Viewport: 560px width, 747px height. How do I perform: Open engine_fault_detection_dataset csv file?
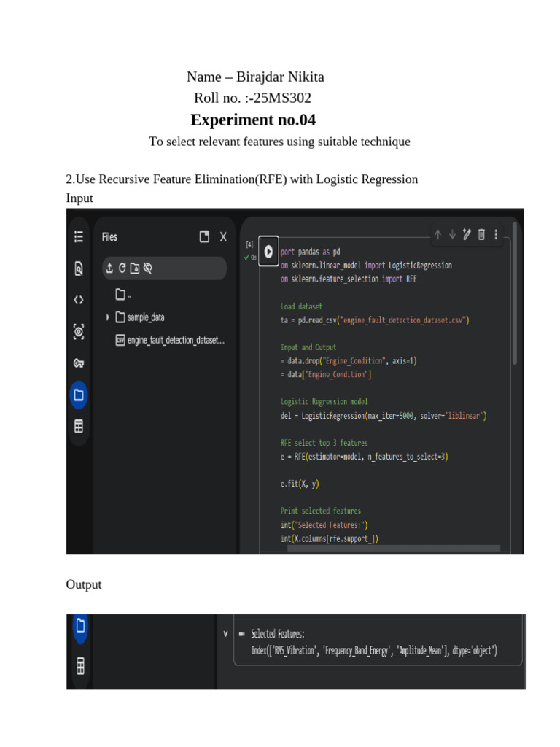(x=170, y=340)
